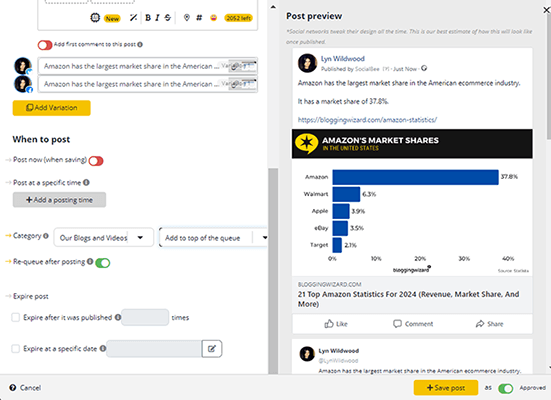Click the BLOGGINGWIZARD.COM domain label
The width and height of the screenshot is (551, 400).
coord(330,284)
